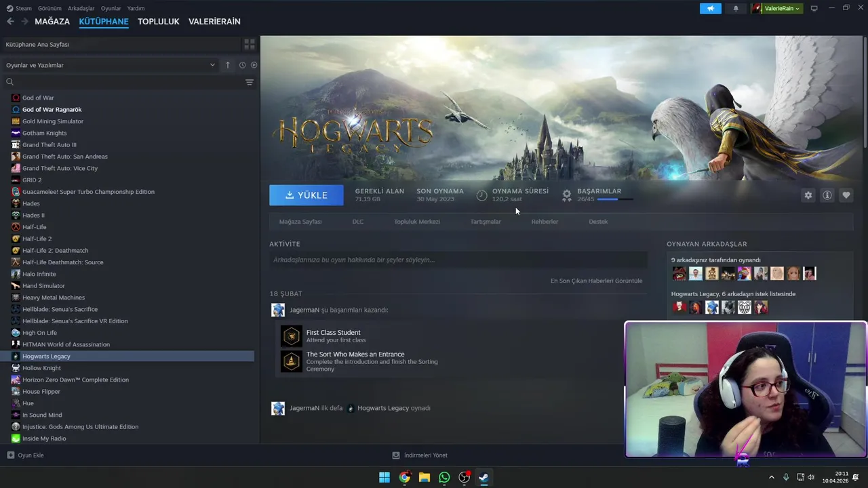Open the Rehberler link
The height and width of the screenshot is (488, 868).
pyautogui.click(x=545, y=222)
